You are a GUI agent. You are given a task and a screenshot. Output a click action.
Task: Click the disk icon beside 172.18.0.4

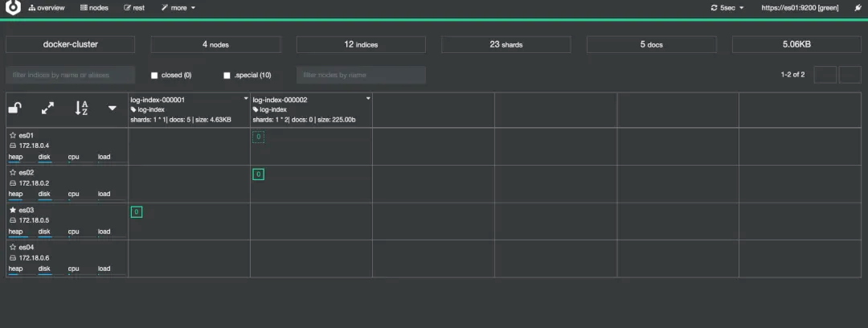pyautogui.click(x=14, y=146)
